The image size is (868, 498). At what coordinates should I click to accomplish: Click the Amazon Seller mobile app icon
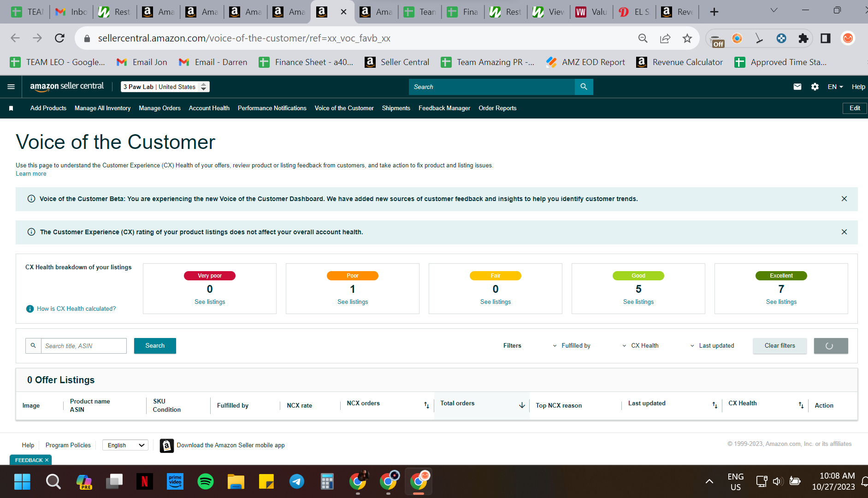167,445
